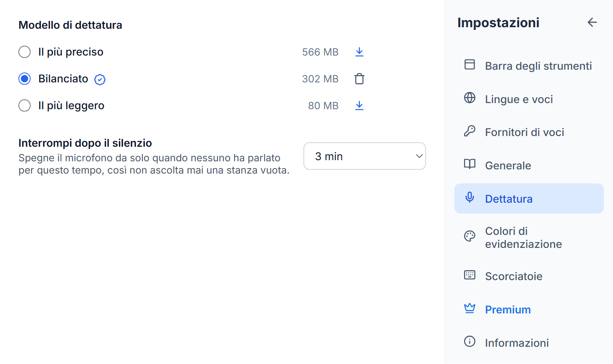Viewport: 613px width, 364px height.
Task: Click the Barra degli strumenti panel icon
Action: tap(470, 64)
